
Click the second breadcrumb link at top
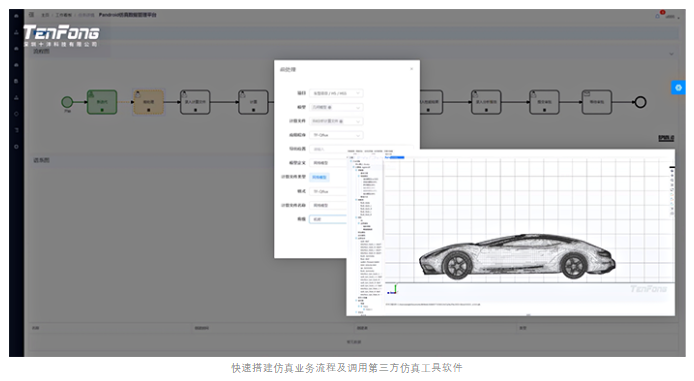63,15
